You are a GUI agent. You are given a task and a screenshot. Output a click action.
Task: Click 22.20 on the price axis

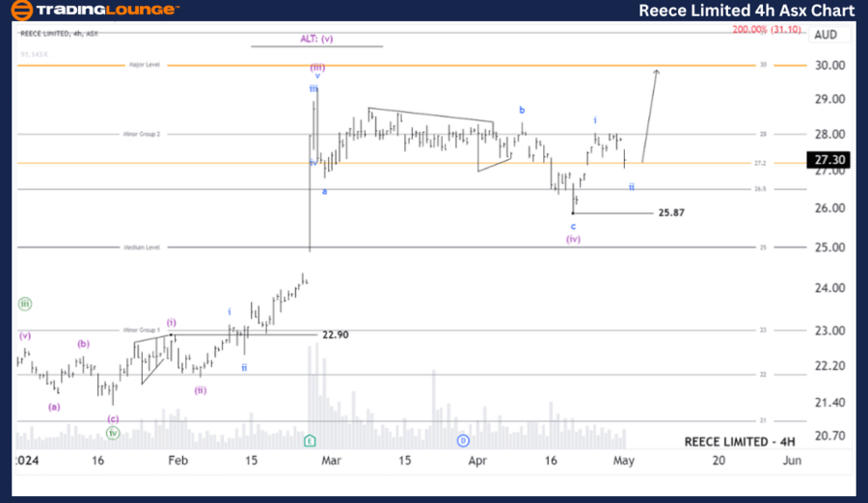tap(829, 366)
